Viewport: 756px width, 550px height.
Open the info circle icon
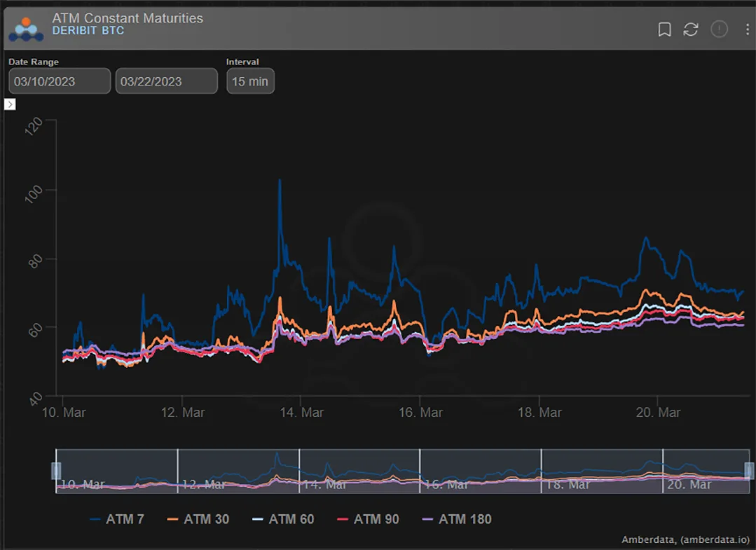[x=719, y=29]
